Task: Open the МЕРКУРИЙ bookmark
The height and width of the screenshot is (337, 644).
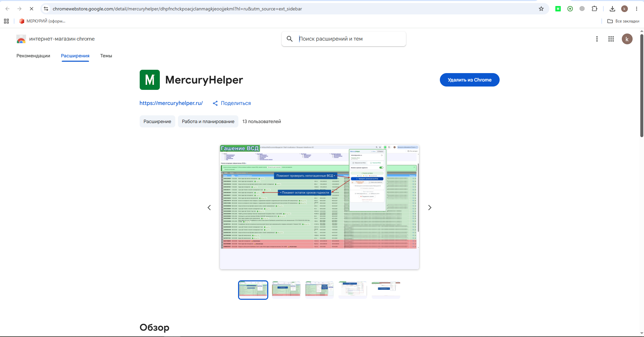Action: 42,21
